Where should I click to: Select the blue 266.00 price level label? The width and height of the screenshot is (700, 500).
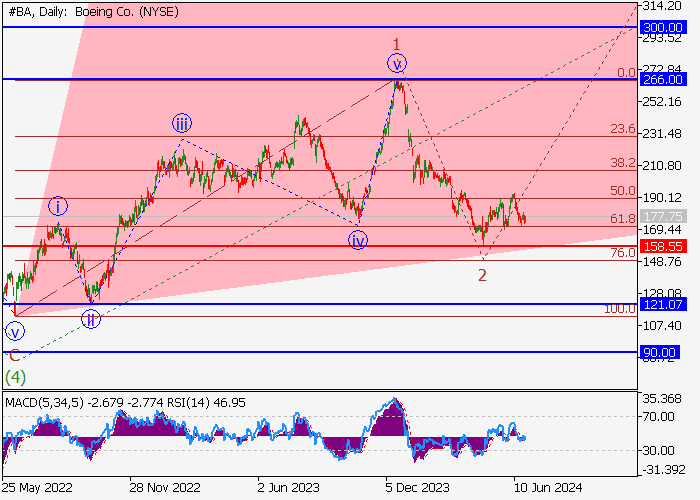662,79
